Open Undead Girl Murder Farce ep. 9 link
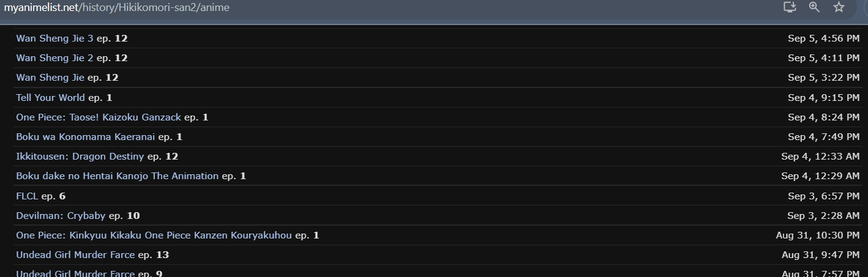Viewport: 868px width, 277px height. [75, 273]
